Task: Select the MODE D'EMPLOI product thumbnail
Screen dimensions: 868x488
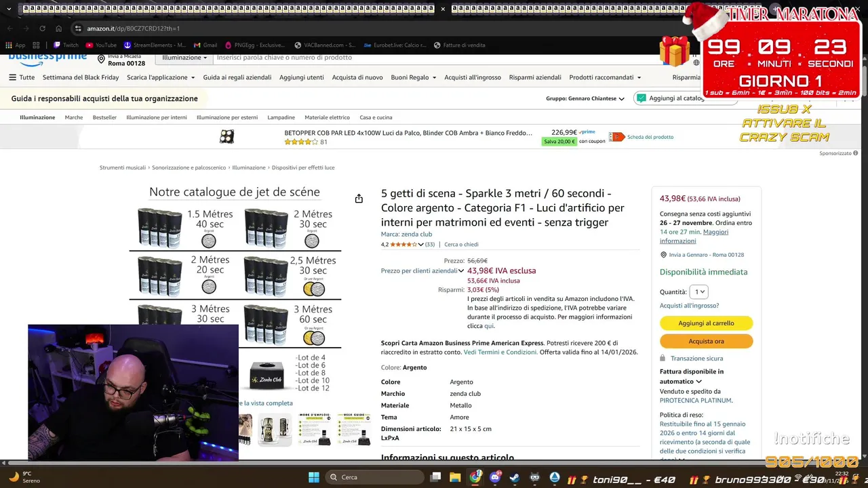Action: [x=315, y=430]
